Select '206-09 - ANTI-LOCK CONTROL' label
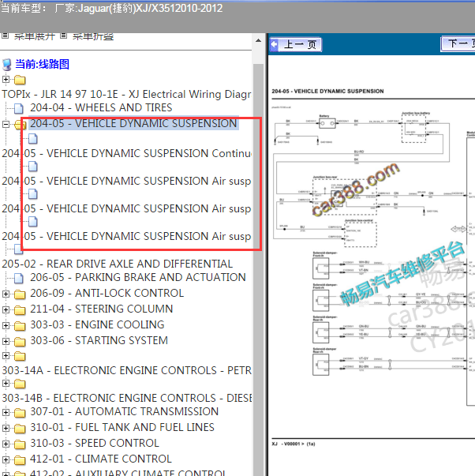The image size is (475, 476). [x=107, y=293]
